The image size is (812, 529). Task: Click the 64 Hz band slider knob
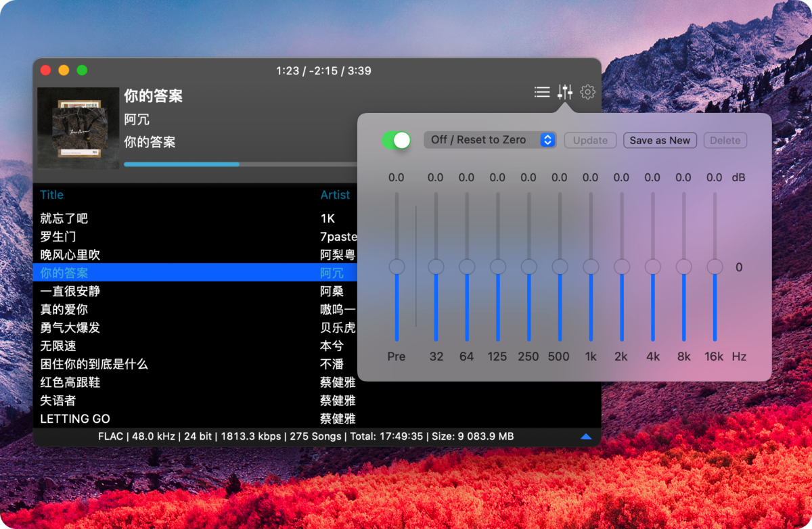(467, 267)
